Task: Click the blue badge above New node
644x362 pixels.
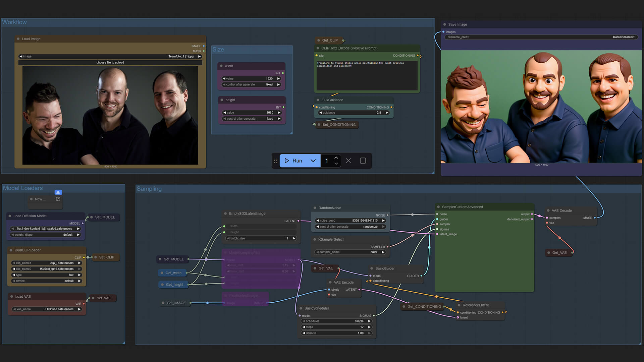Action: (x=58, y=192)
